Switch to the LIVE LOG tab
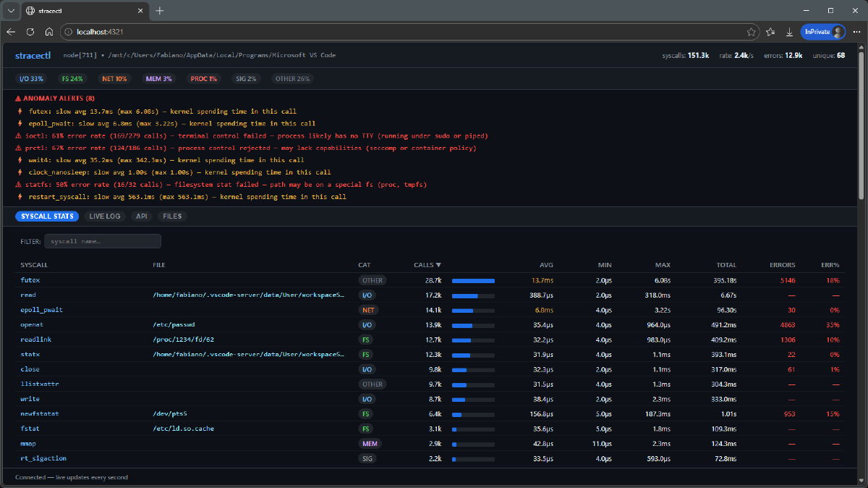Image resolution: width=868 pixels, height=488 pixels. point(105,216)
